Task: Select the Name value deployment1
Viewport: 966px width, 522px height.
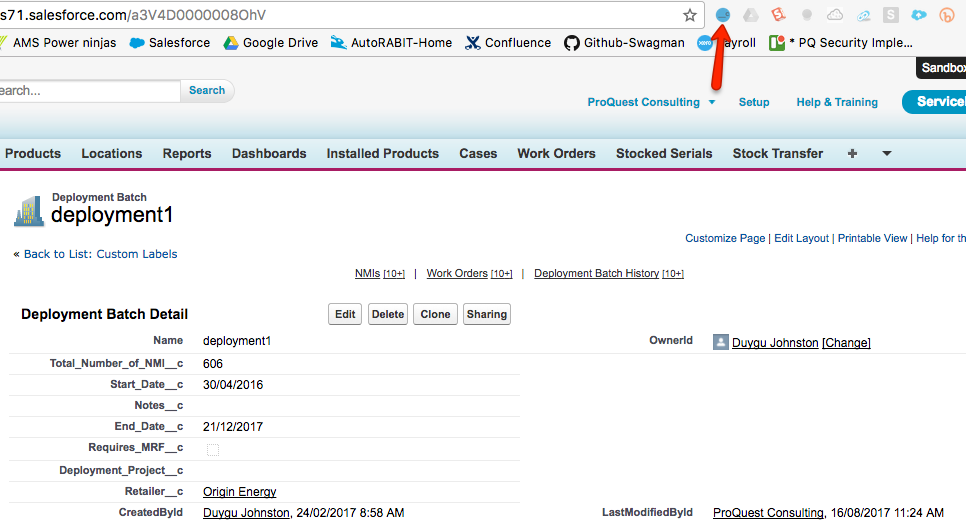Action: pyautogui.click(x=237, y=341)
